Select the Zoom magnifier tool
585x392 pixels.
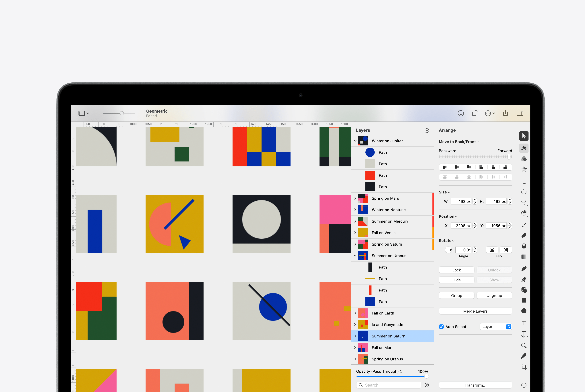524,345
